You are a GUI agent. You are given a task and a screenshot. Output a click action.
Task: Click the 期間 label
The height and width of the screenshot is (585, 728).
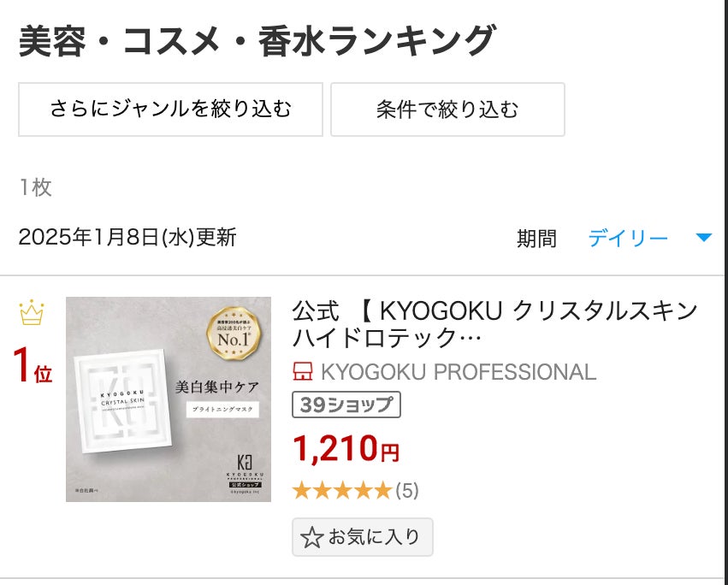pos(536,239)
